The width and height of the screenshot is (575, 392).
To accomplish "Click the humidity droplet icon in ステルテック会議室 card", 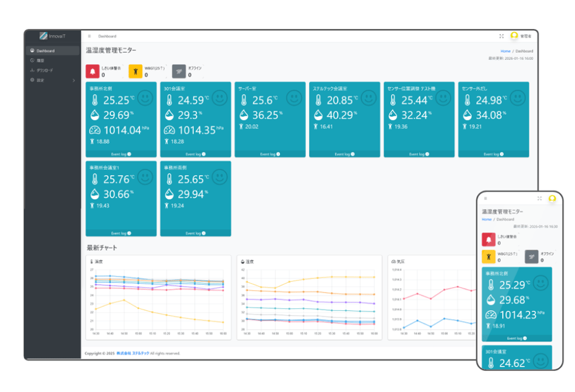I will (318, 115).
